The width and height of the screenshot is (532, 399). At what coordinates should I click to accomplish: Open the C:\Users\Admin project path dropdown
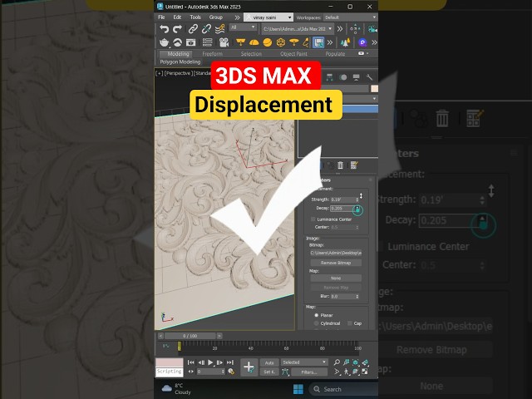[x=298, y=29]
